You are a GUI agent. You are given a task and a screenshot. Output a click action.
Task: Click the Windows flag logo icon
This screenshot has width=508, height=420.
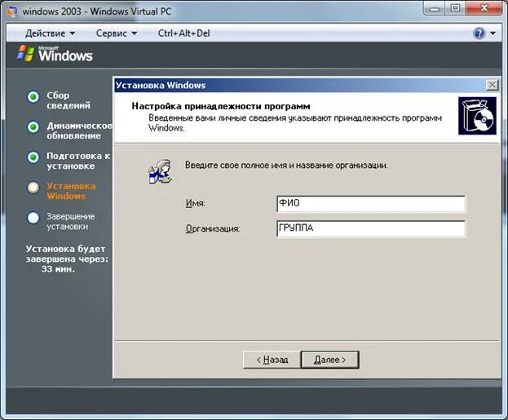click(25, 54)
